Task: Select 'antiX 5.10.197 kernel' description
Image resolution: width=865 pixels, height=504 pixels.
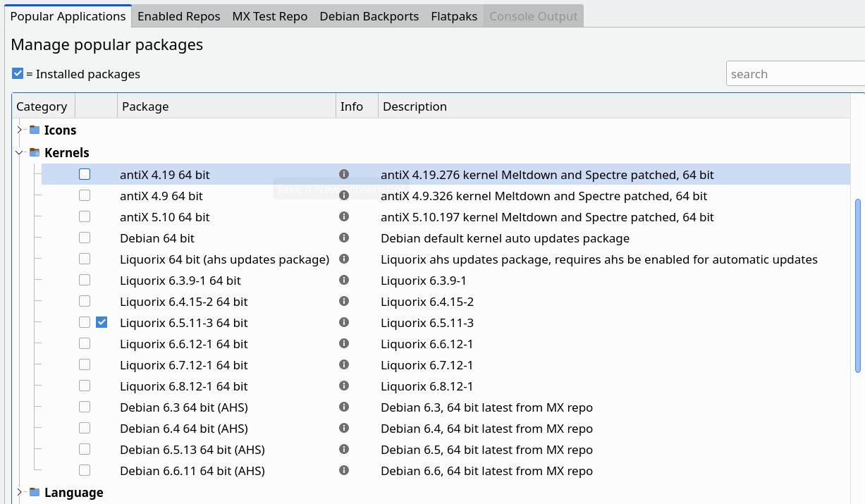Action: coord(547,217)
